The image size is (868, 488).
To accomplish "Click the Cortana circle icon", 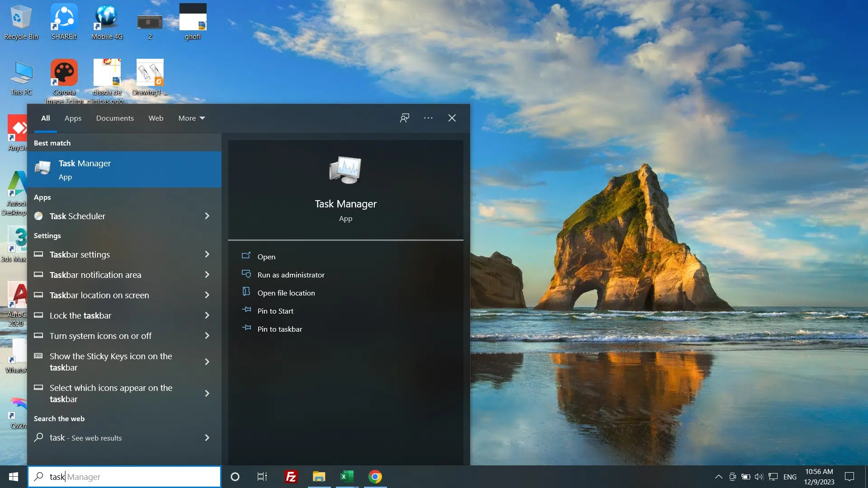I will [235, 477].
